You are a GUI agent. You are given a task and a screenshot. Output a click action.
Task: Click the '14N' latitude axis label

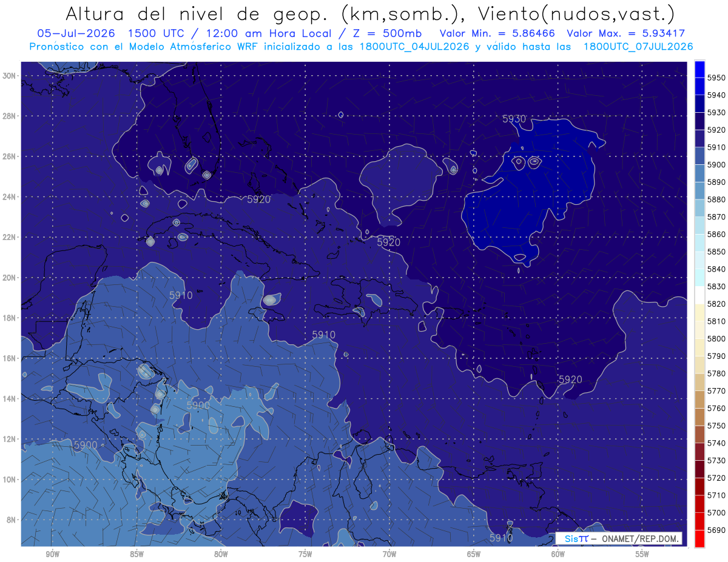(x=9, y=398)
